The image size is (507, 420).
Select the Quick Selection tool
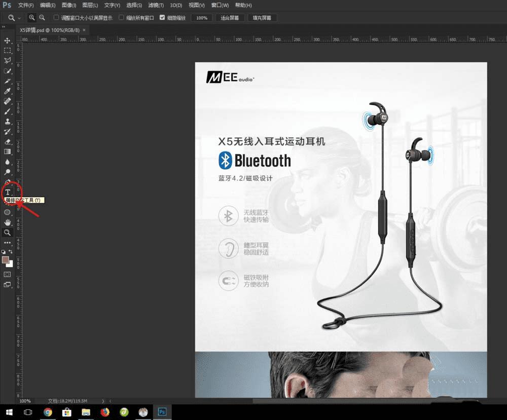[7, 71]
